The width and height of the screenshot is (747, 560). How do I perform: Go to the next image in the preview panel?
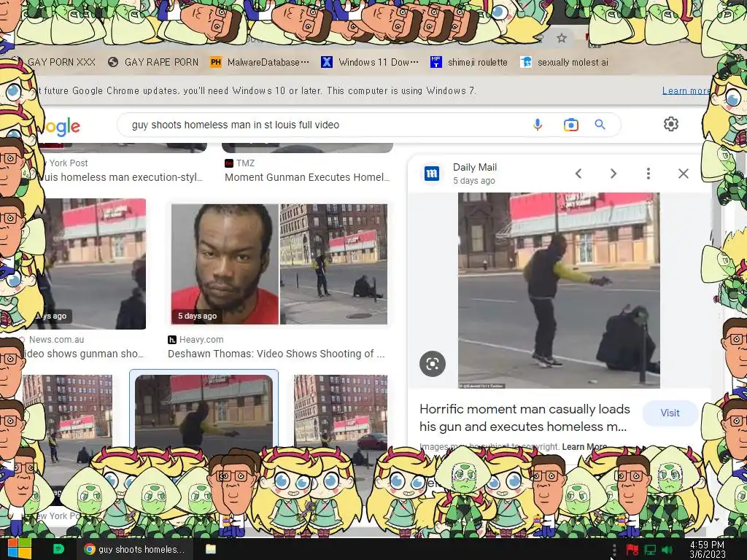(x=614, y=174)
